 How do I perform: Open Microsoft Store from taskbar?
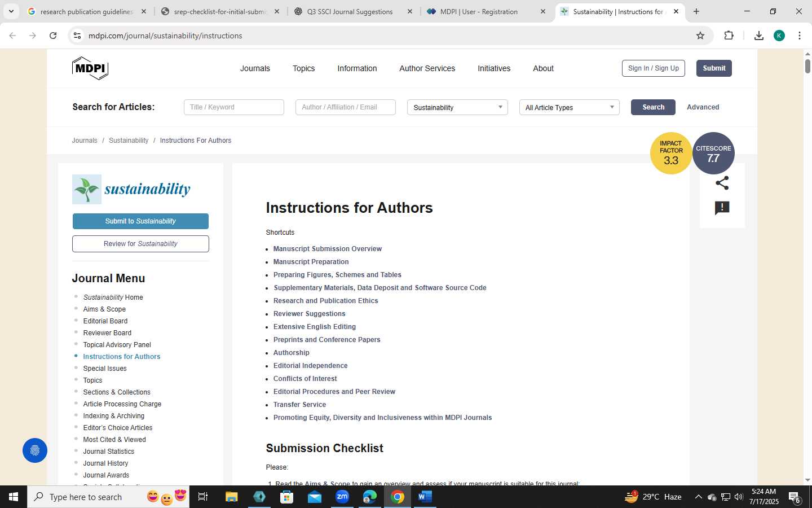tap(286, 497)
